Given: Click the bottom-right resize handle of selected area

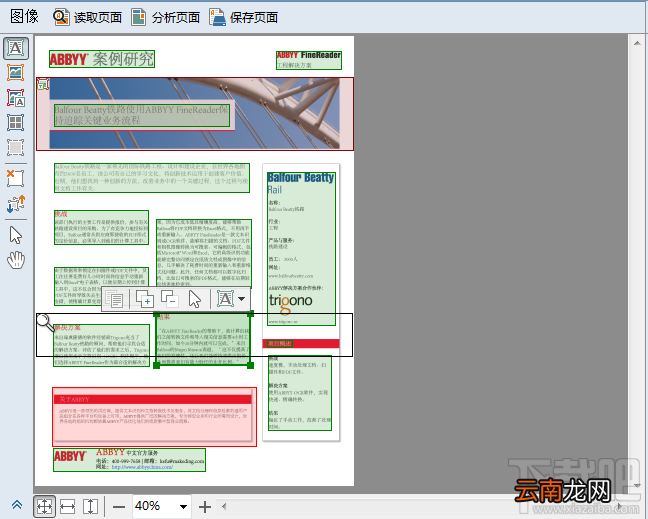Looking at the screenshot, I should [x=250, y=365].
